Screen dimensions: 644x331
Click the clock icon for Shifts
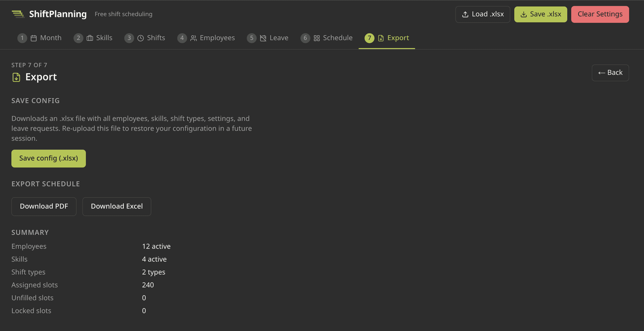141,38
